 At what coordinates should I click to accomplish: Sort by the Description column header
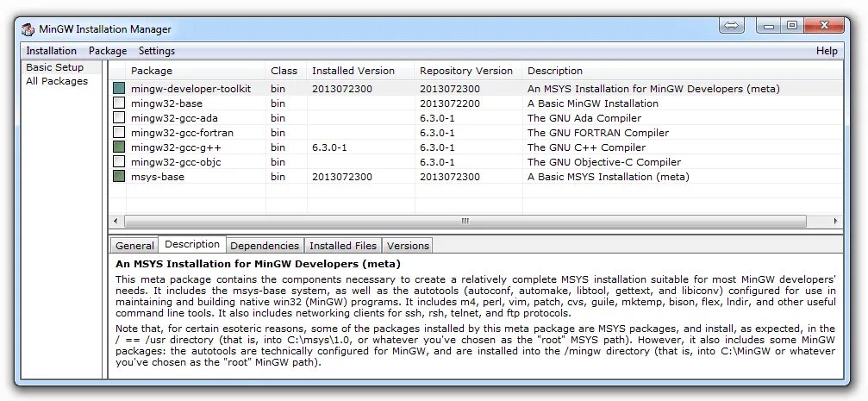point(683,71)
